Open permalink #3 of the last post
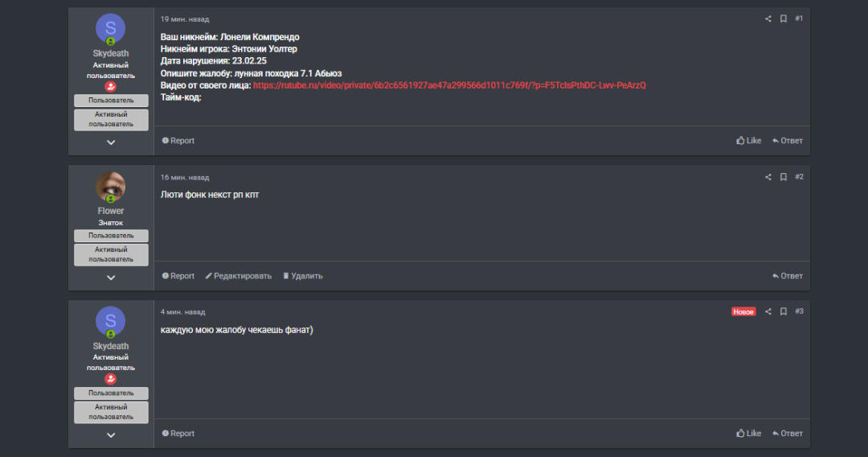This screenshot has width=868, height=457. click(x=799, y=311)
